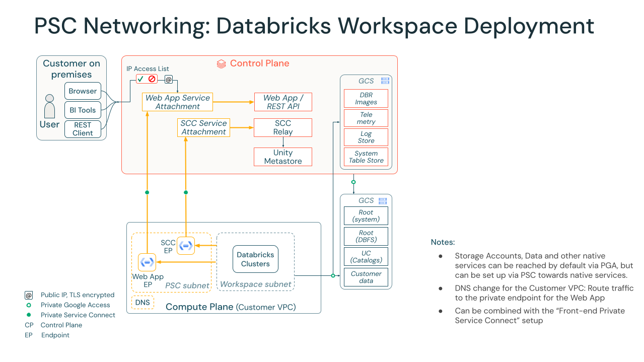
Task: Click the Private Google Access legend circle
Action: [29, 305]
